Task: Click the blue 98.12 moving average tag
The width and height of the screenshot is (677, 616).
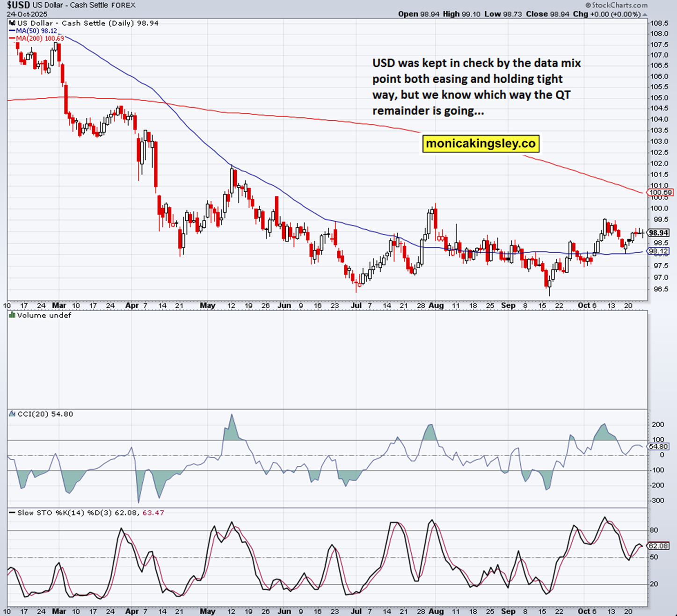Action: click(660, 252)
